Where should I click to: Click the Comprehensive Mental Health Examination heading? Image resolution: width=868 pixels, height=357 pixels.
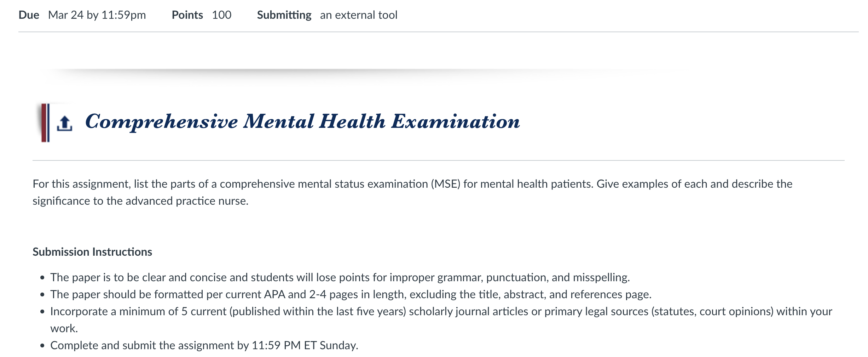tap(302, 121)
